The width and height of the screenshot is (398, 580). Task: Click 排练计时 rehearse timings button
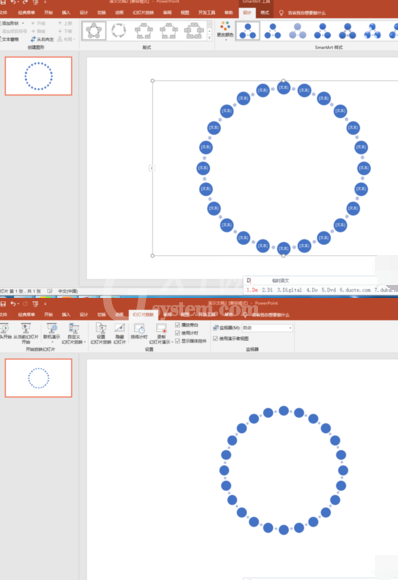[139, 332]
